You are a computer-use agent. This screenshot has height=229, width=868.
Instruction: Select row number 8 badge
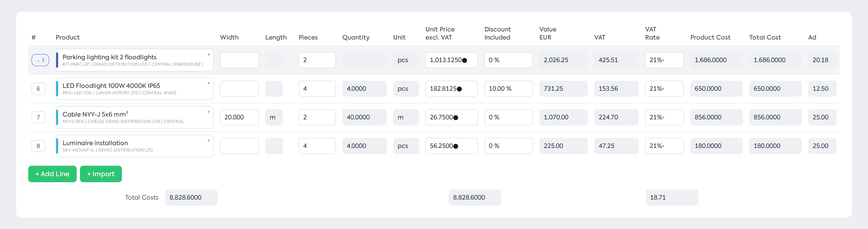click(x=38, y=146)
